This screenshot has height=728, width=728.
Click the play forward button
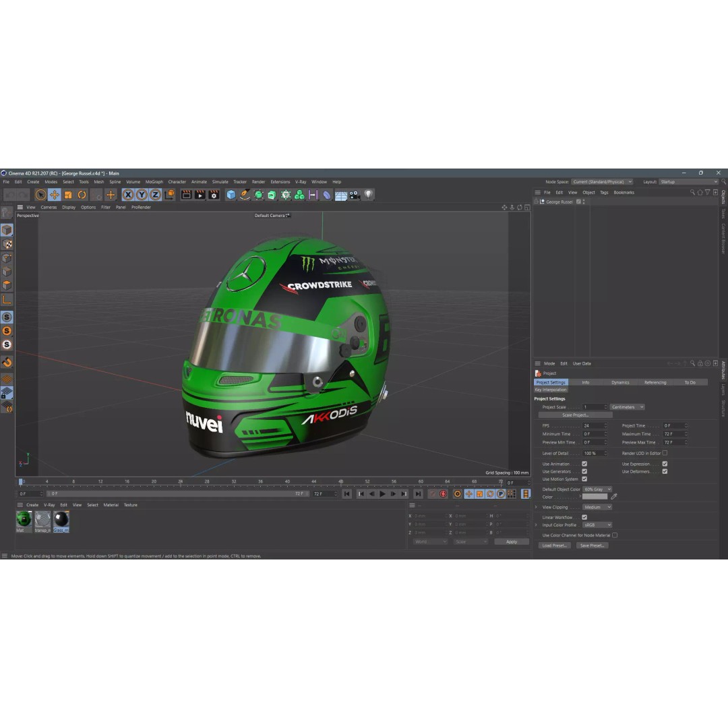383,494
